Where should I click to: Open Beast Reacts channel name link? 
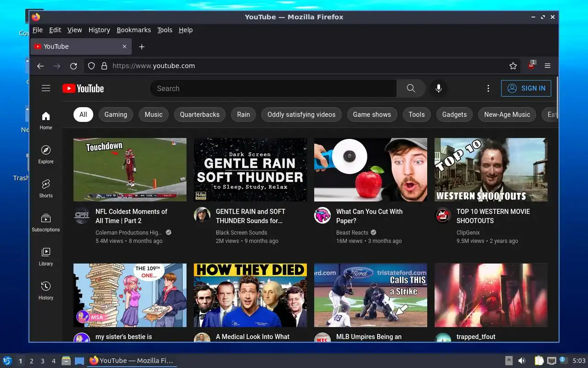point(352,233)
